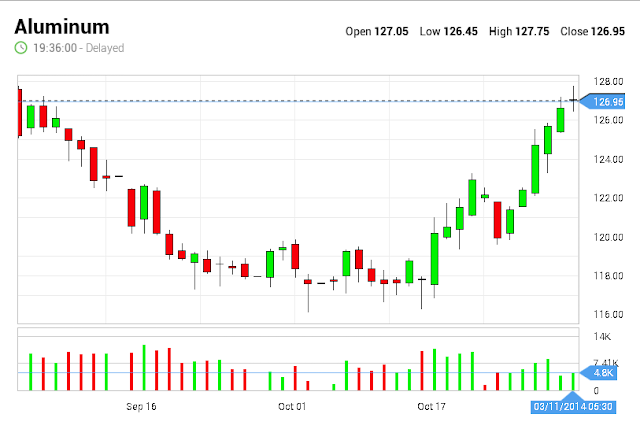Screen dimensions: 640x425
Task: Click the 120.00 price axis label
Action: (x=609, y=237)
